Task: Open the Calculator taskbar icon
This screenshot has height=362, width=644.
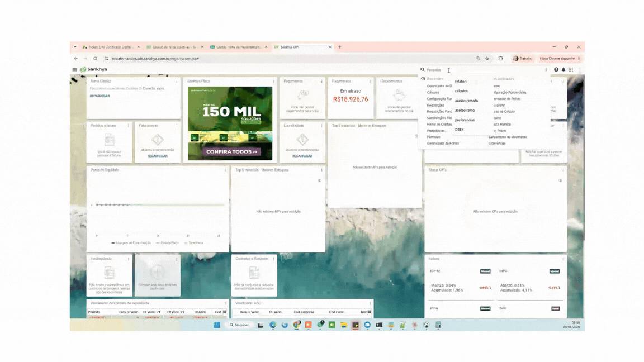Action: click(438, 325)
